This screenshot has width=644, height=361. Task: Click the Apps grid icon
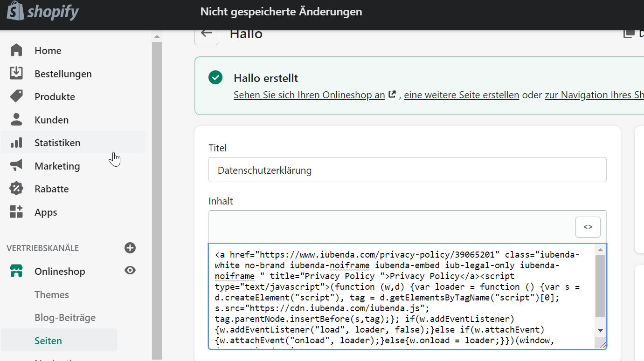[x=16, y=212]
